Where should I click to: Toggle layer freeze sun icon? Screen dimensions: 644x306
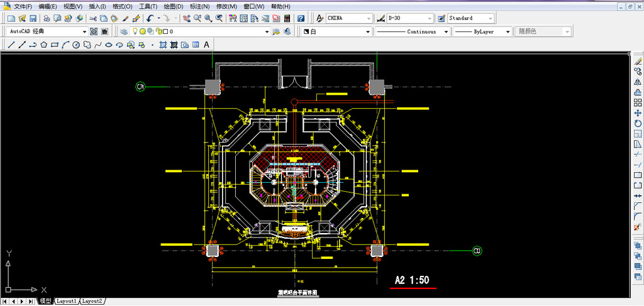coord(143,31)
